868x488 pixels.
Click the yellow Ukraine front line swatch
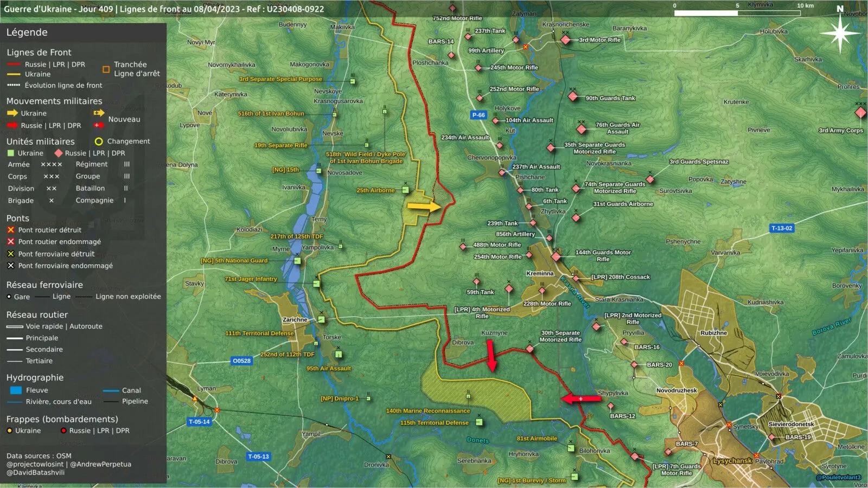click(14, 74)
